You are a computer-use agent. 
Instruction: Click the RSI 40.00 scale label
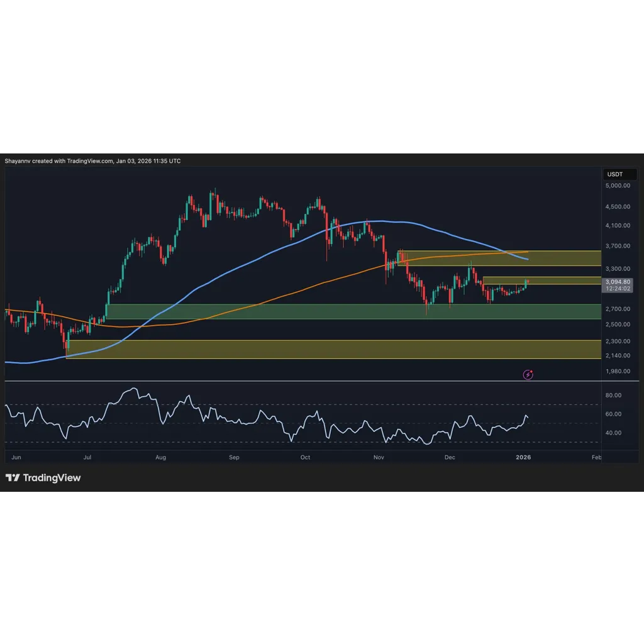coord(613,433)
